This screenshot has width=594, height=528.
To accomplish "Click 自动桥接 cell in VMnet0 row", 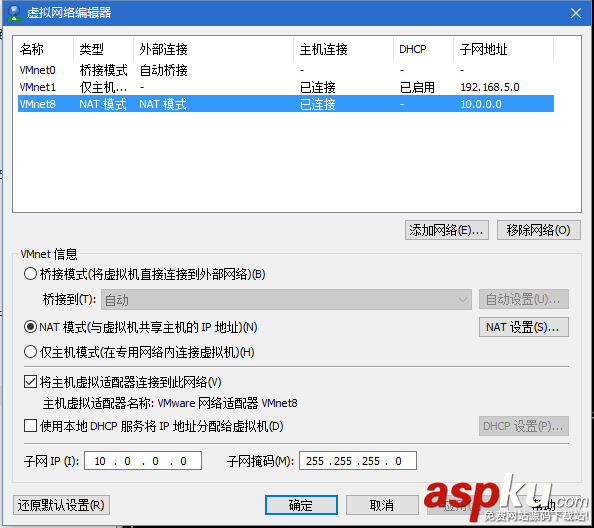I will (x=163, y=70).
